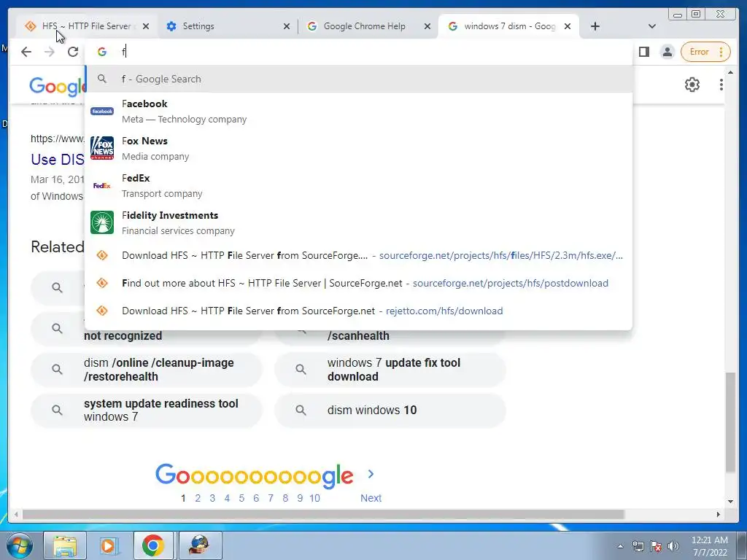Open Windows Explorer from taskbar

(x=65, y=545)
